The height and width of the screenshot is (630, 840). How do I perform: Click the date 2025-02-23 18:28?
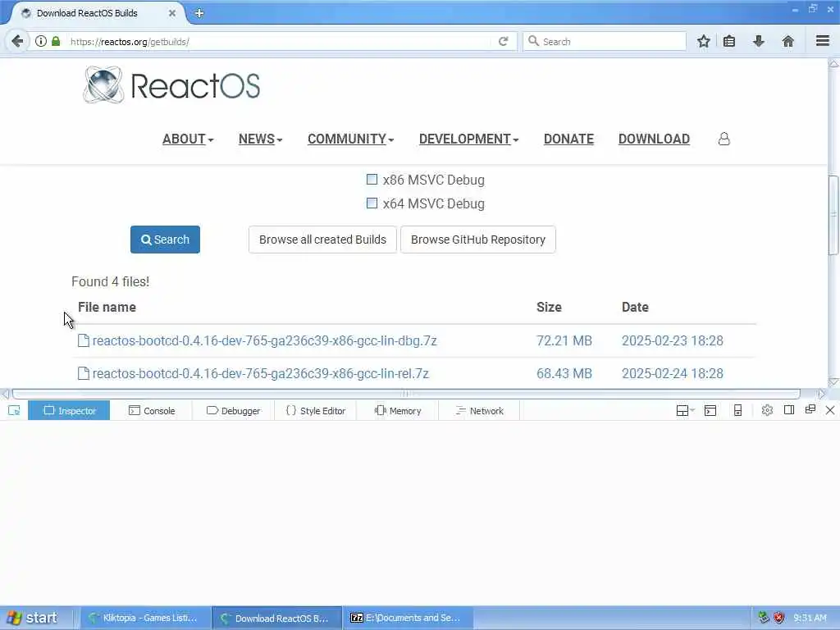(673, 340)
